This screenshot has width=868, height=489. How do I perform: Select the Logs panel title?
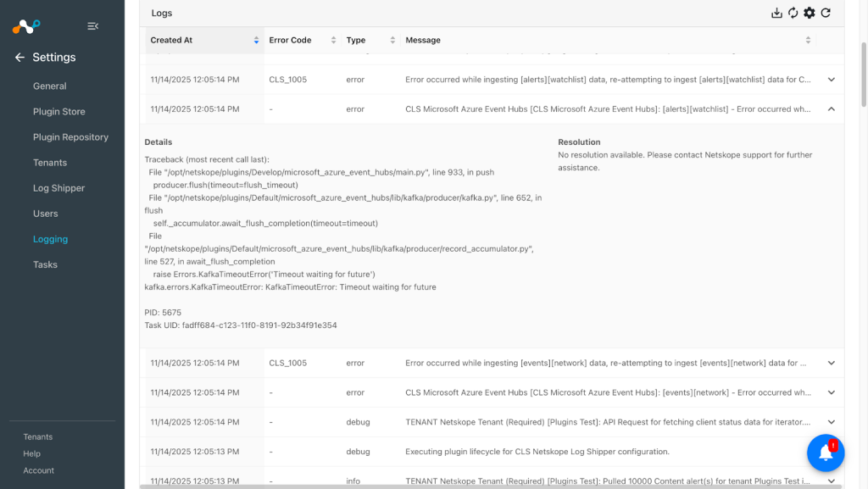tap(162, 14)
